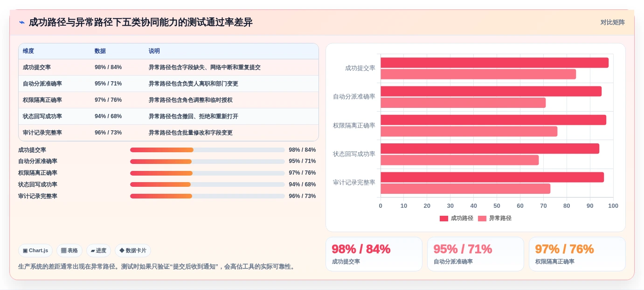Open the 98% / 84% data card

click(374, 254)
